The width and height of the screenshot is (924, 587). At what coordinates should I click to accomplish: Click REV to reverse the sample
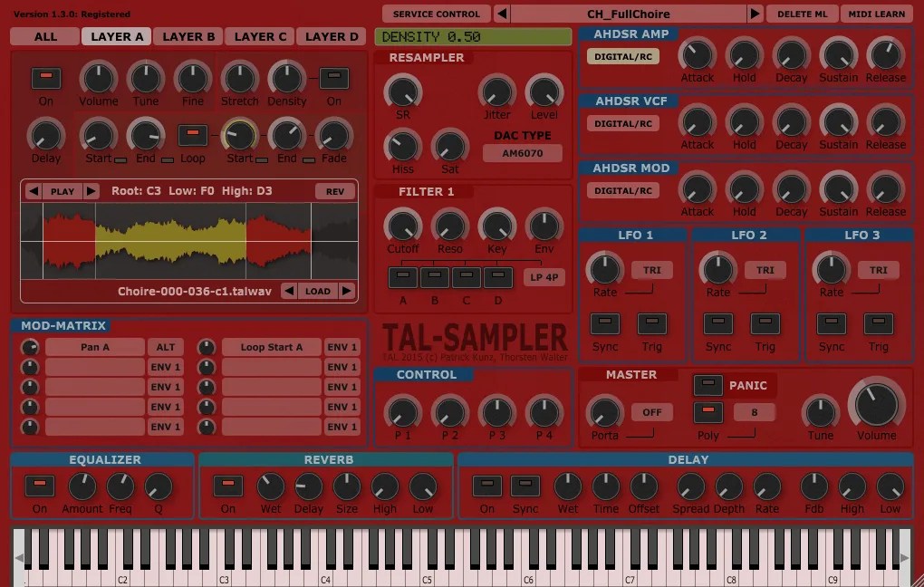coord(335,191)
